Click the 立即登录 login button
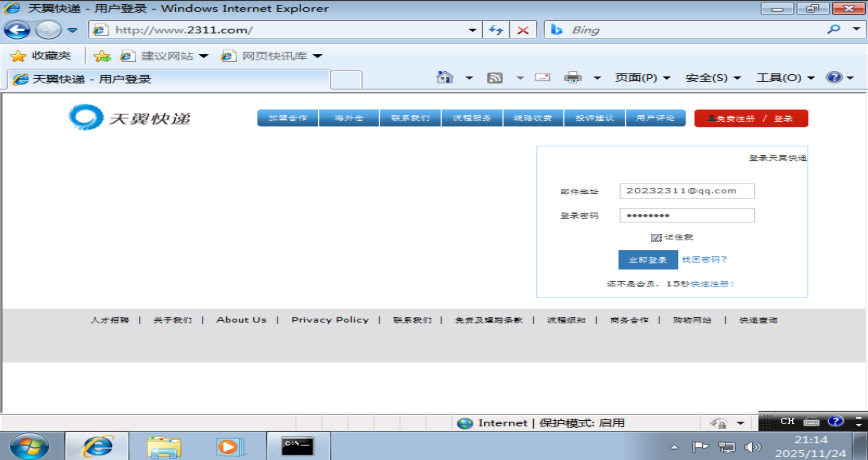 [648, 260]
